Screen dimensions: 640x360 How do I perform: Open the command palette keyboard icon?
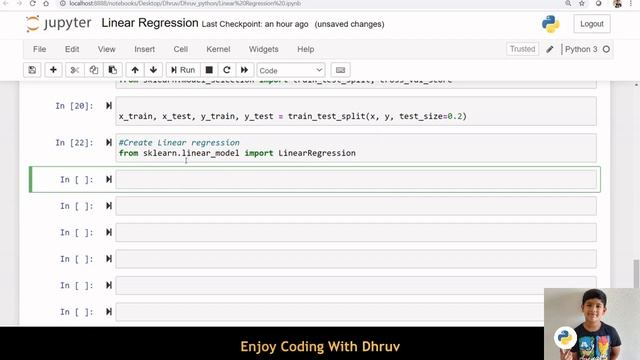click(x=340, y=70)
